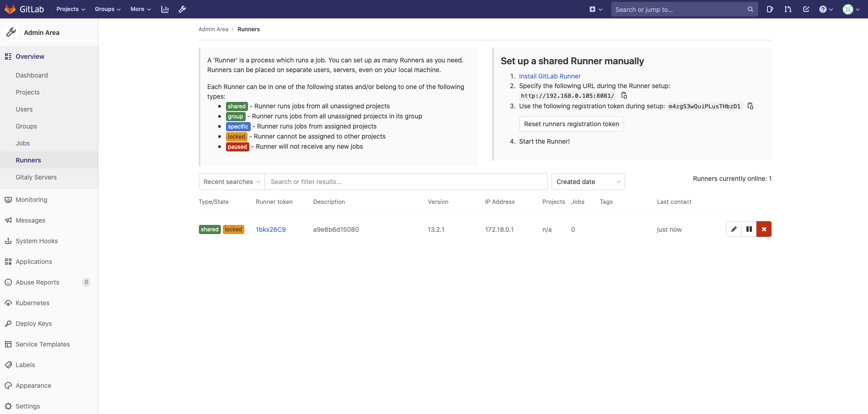The image size is (868, 414).
Task: Open the instance statistics chart icon
Action: (165, 9)
